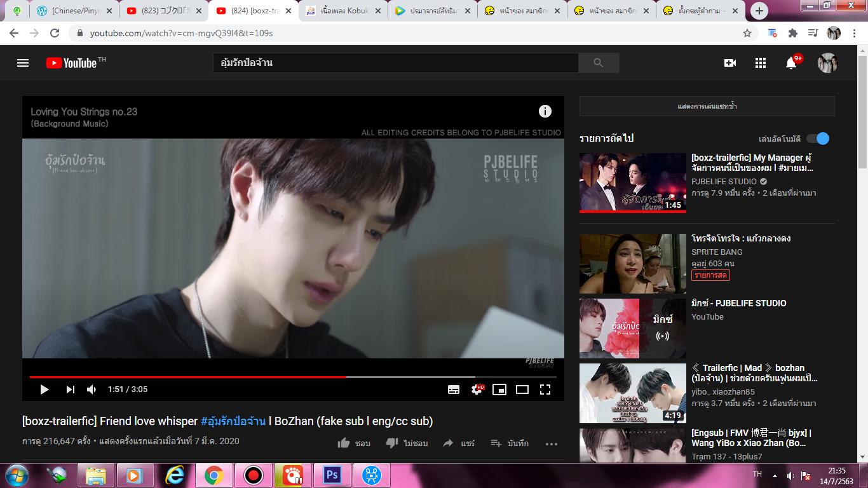Switch to the เนื้อเพลง Kobuk tab
The height and width of the screenshot is (488, 868).
(x=343, y=11)
